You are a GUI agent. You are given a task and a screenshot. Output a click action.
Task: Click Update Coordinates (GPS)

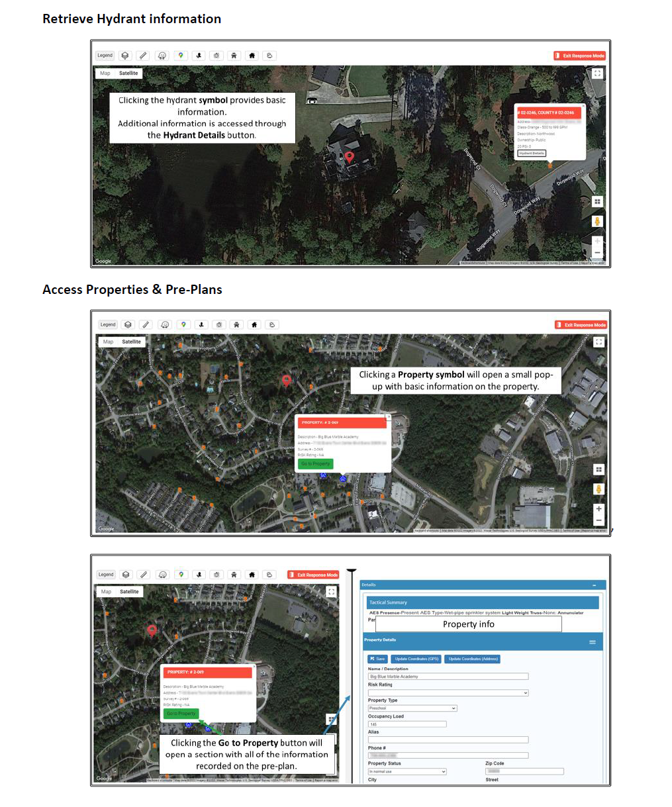(417, 659)
